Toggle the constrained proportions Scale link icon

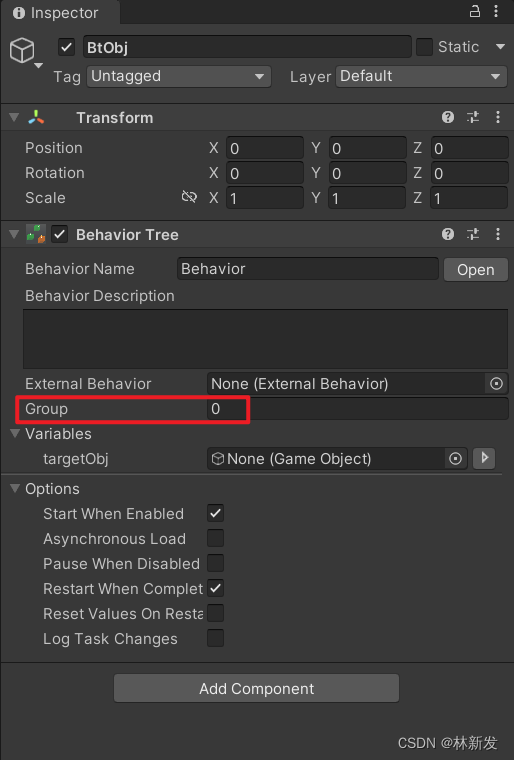click(x=189, y=197)
